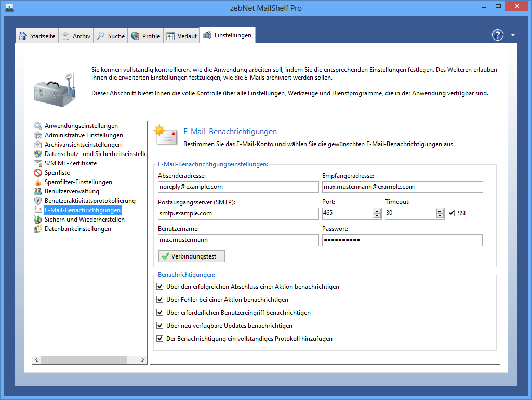This screenshot has width=532, height=400.
Task: Increase the Port value with up arrow
Action: pyautogui.click(x=377, y=211)
